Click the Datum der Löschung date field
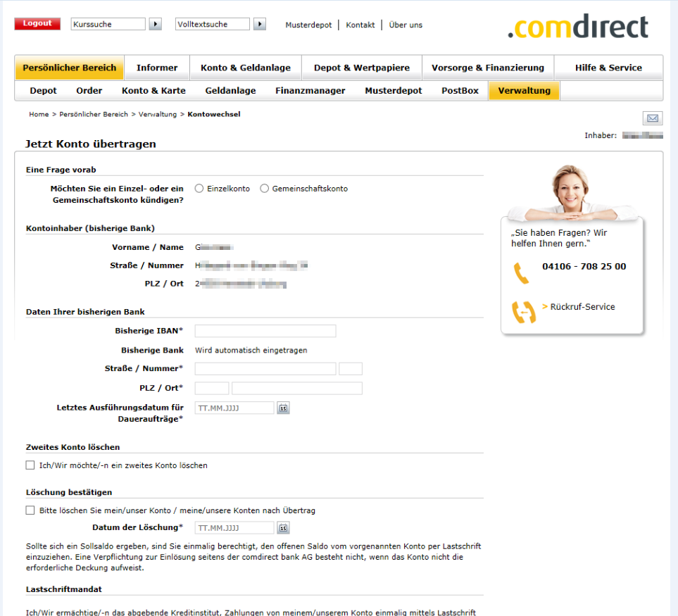Viewport: 678px width, 616px height. point(234,528)
